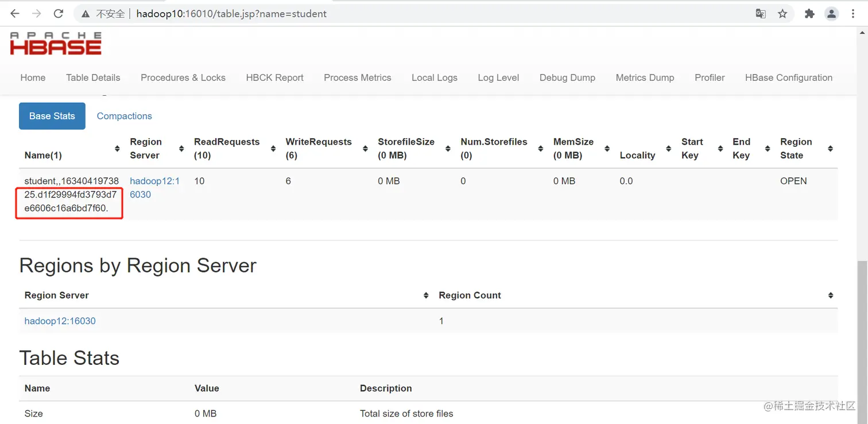
Task: Open the Home nav item
Action: pyautogui.click(x=33, y=77)
